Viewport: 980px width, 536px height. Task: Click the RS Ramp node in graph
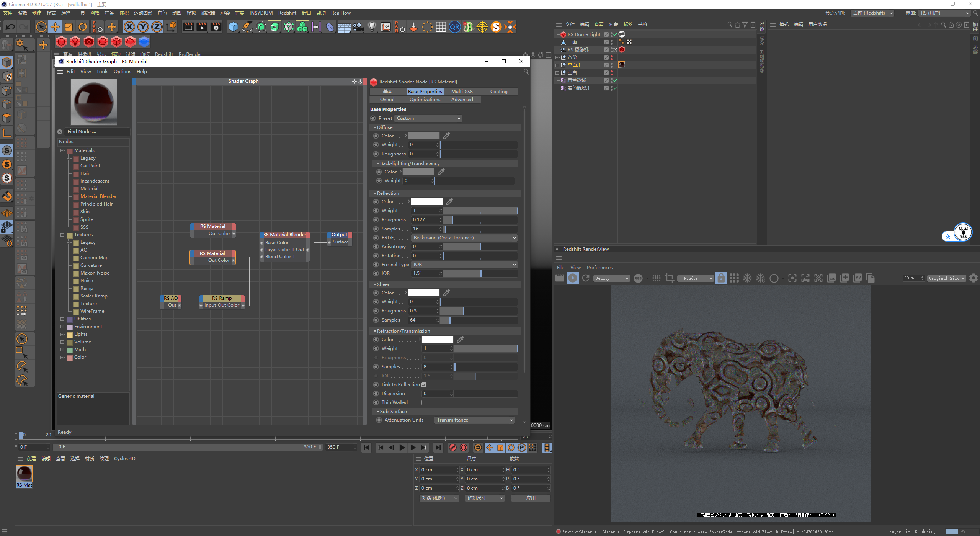click(222, 298)
